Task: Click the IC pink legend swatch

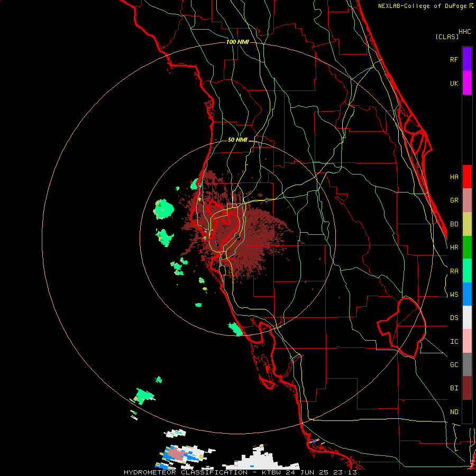Action: tap(467, 341)
